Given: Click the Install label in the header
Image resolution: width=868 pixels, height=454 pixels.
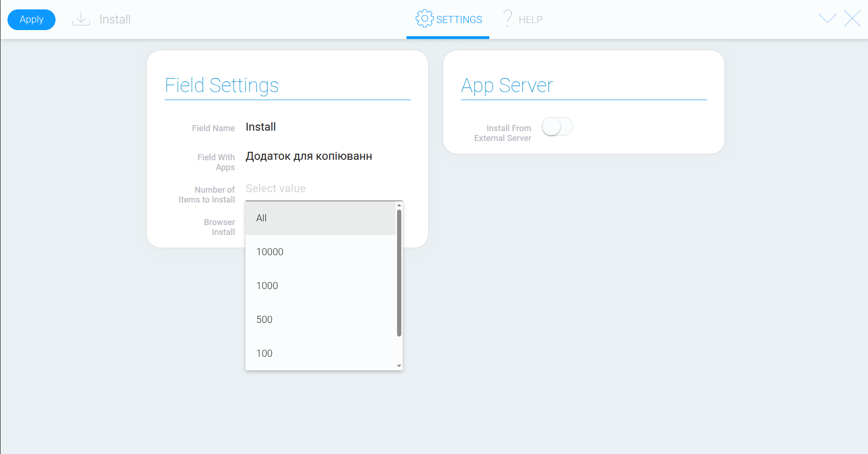Looking at the screenshot, I should coord(115,19).
